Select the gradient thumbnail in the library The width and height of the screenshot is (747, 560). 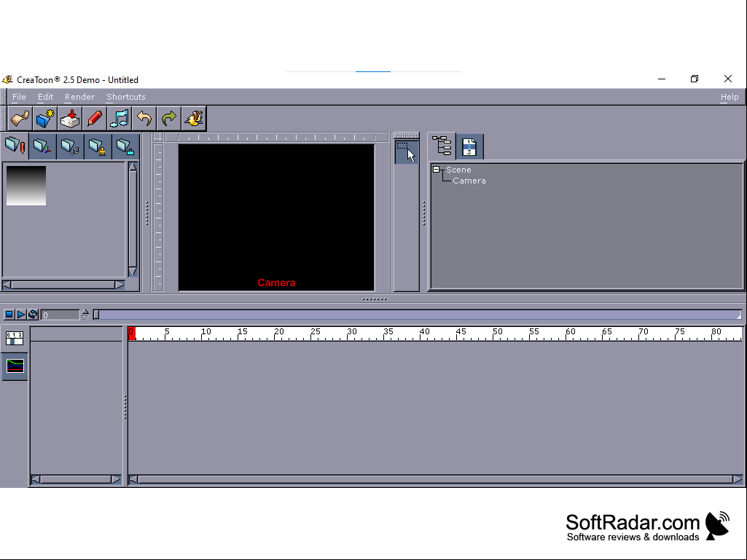pyautogui.click(x=26, y=186)
